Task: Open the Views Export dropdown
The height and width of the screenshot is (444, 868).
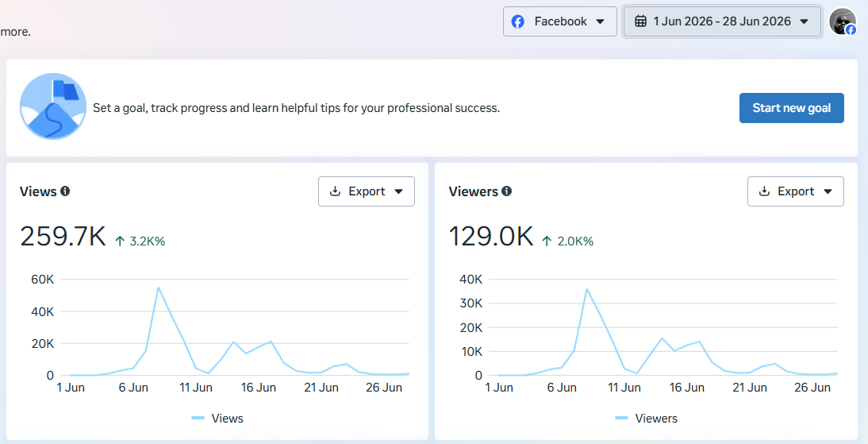Action: 366,191
